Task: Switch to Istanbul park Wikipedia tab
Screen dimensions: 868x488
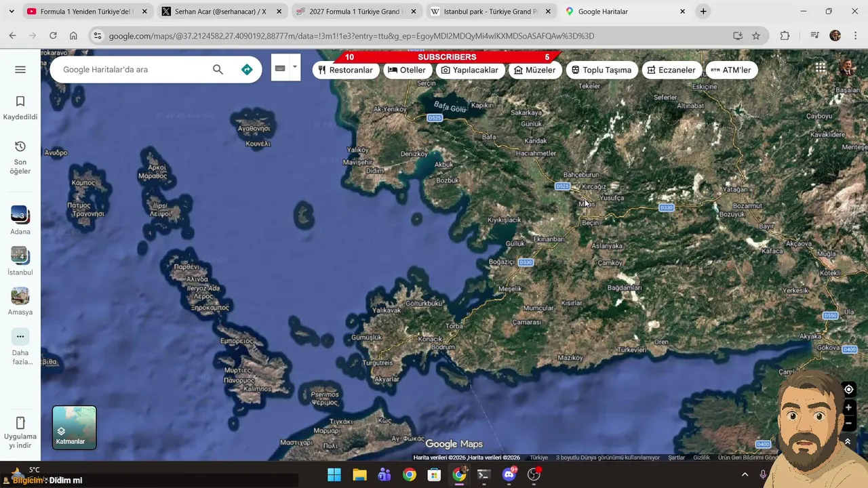Action: (490, 12)
